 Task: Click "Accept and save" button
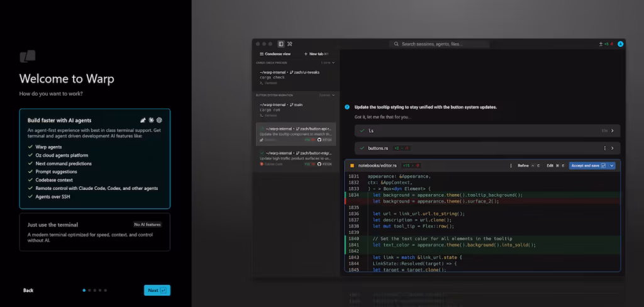click(x=588, y=165)
